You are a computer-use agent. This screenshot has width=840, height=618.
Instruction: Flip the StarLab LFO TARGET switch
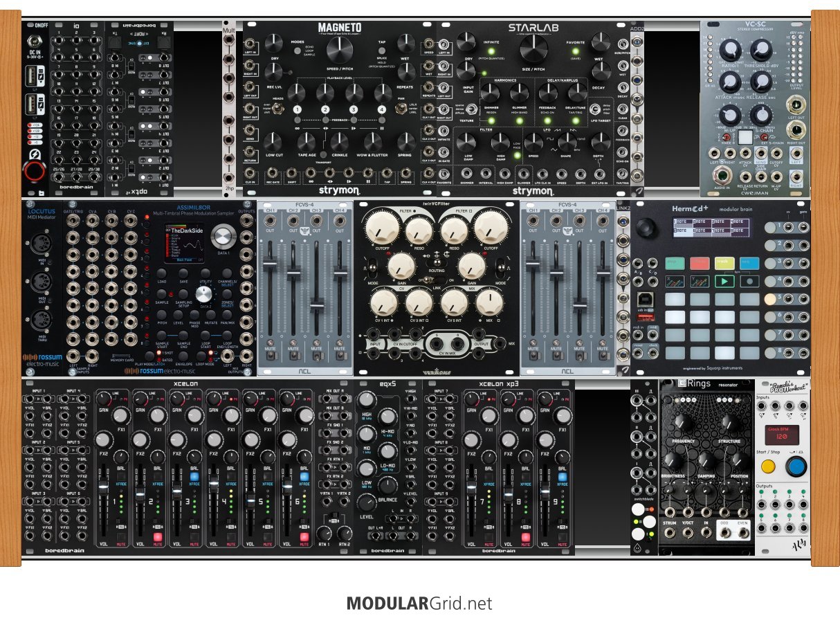[596, 109]
